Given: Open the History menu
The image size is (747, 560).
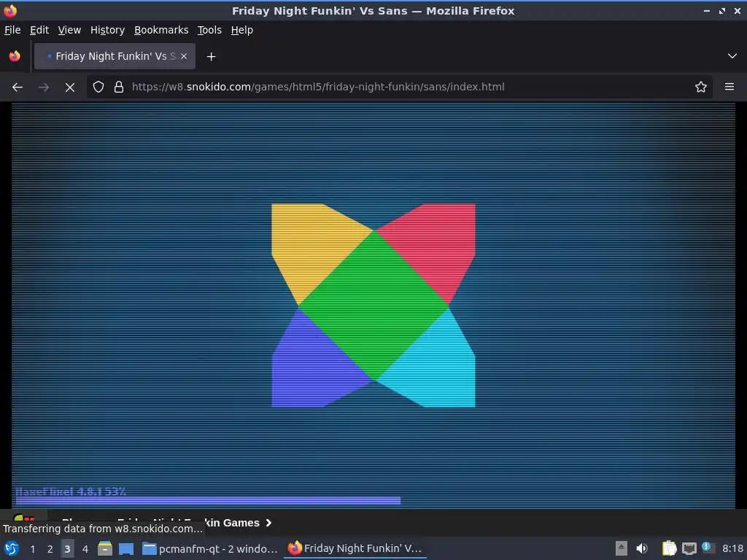Looking at the screenshot, I should [x=107, y=30].
